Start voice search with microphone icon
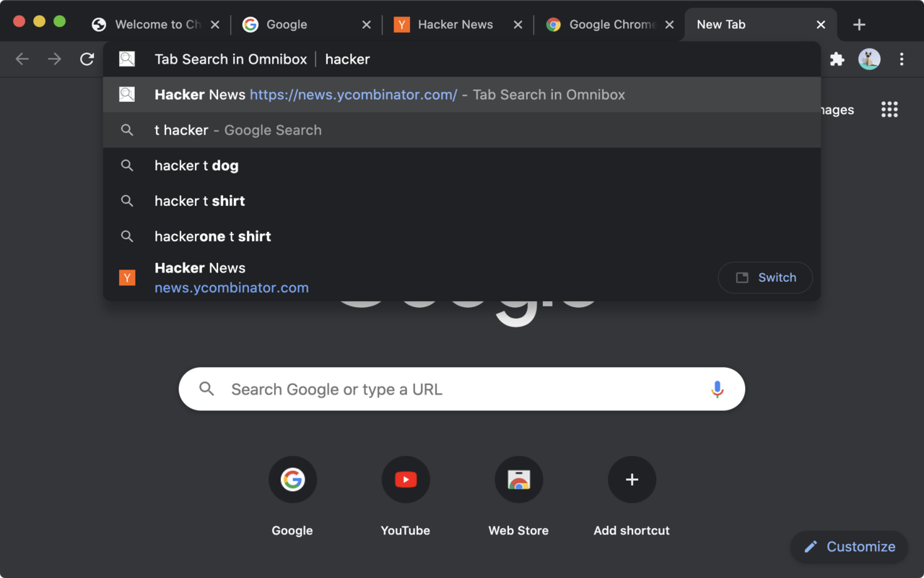Image resolution: width=924 pixels, height=578 pixels. click(x=717, y=389)
